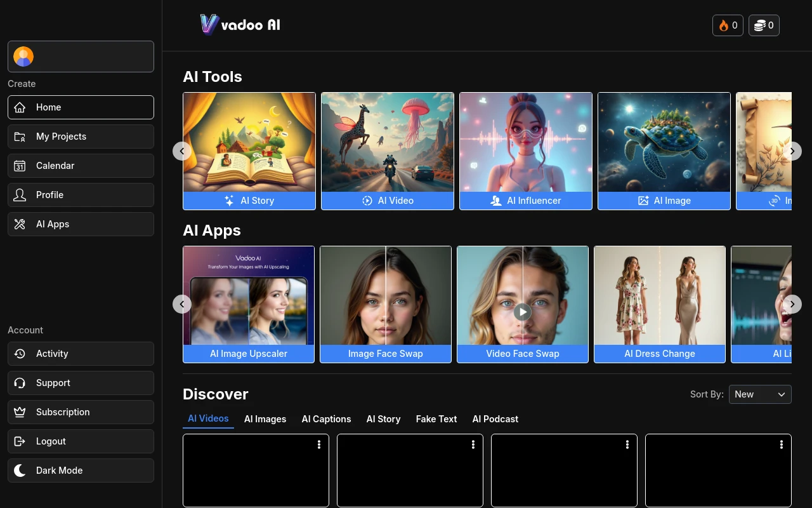Open the Fake Text tab
The height and width of the screenshot is (508, 812).
[436, 419]
